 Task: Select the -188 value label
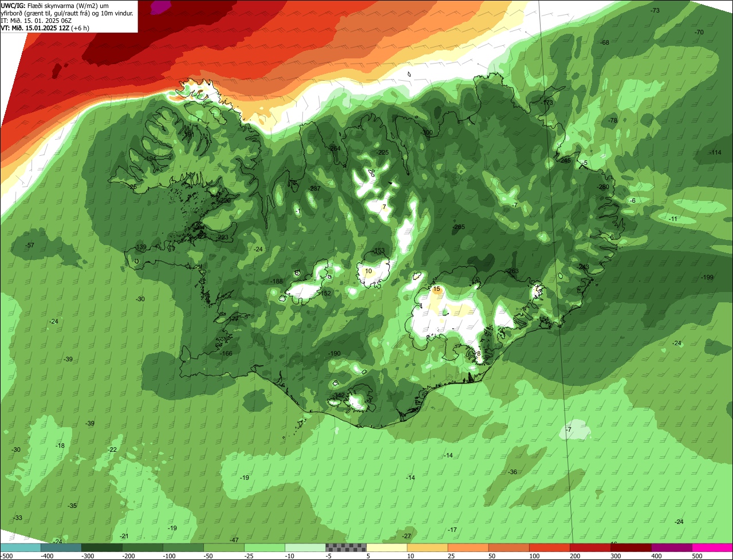[277, 281]
